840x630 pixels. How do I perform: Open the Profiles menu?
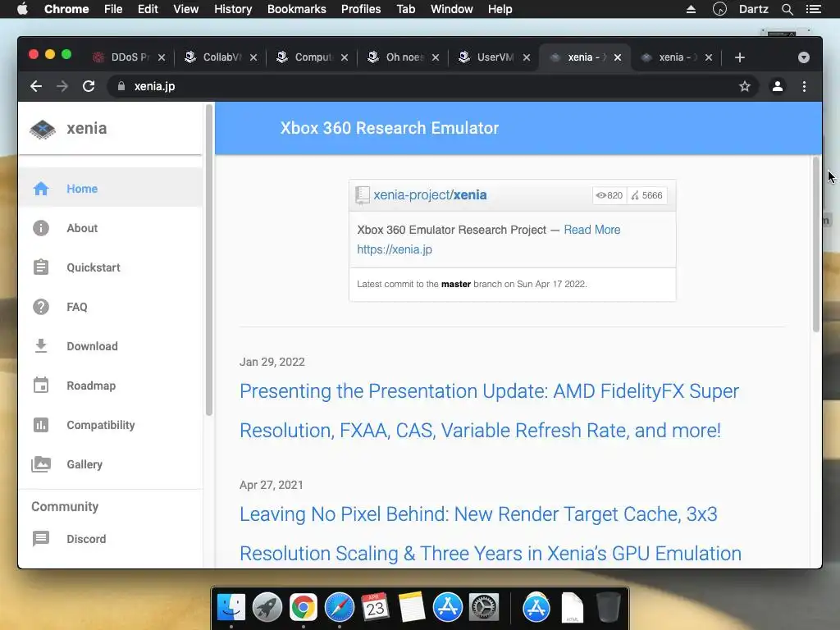[x=361, y=9]
